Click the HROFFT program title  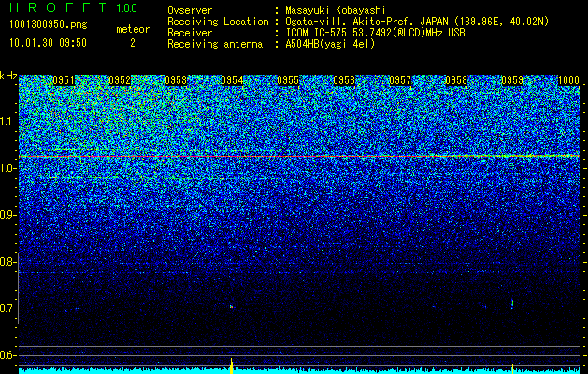(x=59, y=7)
